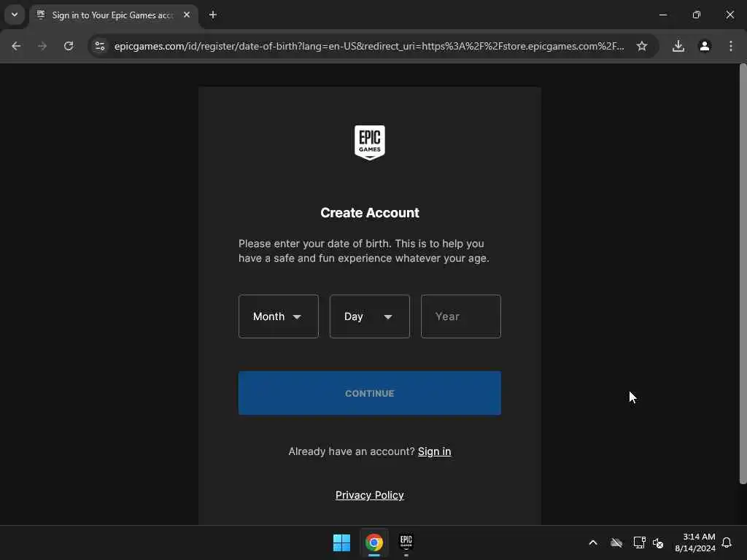Open the tab search dropdown arrow

coord(15,15)
